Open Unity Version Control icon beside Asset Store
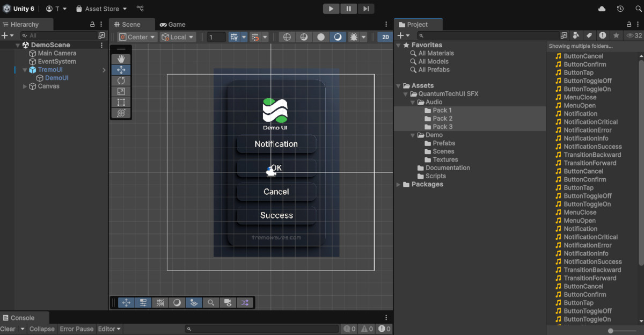The width and height of the screenshot is (644, 335). [x=140, y=9]
